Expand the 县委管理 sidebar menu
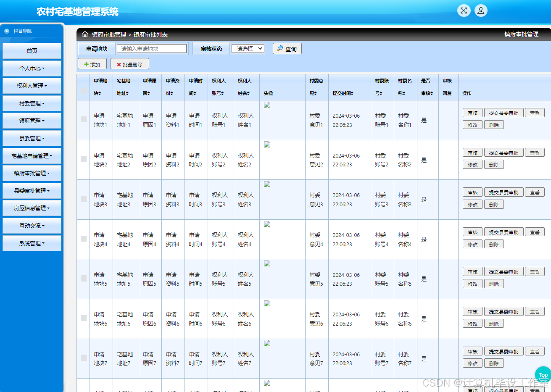 (32, 138)
